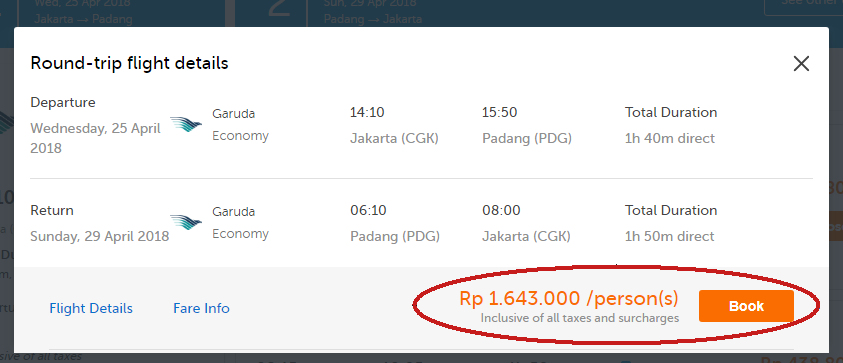Click the 1h 50m direct duration

669,236
